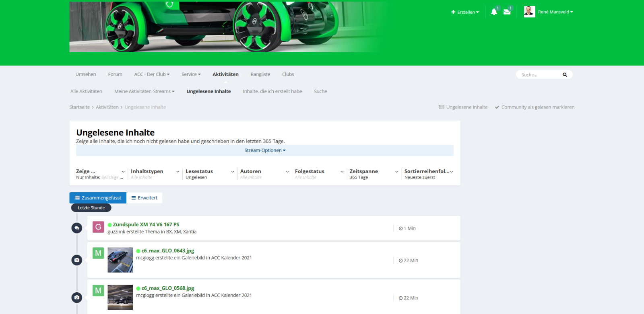Click the unread dot beside c6_max_GLO_0643.jpg
Screen dimensions: 644x314
[x=138, y=251]
